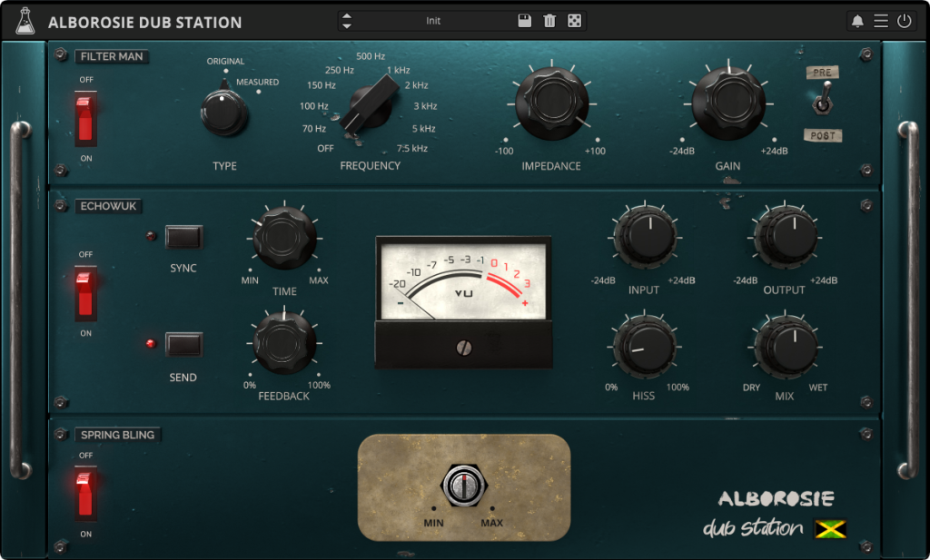Select the previous preset with the up arrow
The image size is (930, 560).
pos(347,16)
